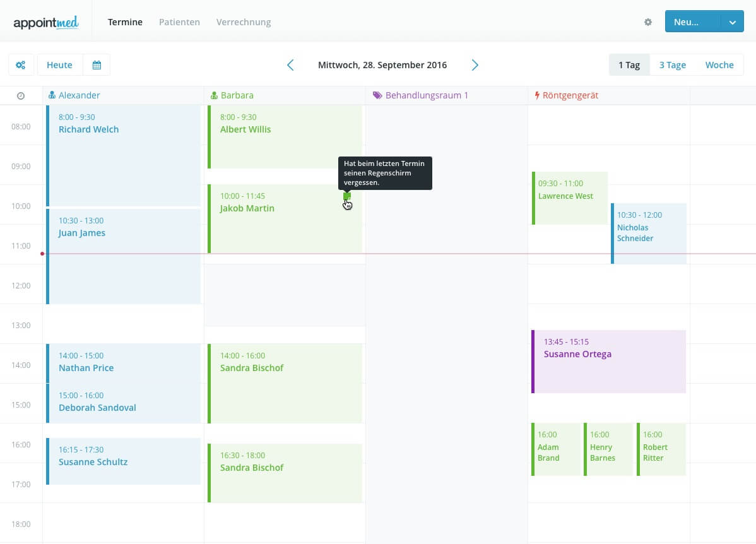
Task: Expand the Neu button dropdown arrow
Action: click(x=732, y=22)
